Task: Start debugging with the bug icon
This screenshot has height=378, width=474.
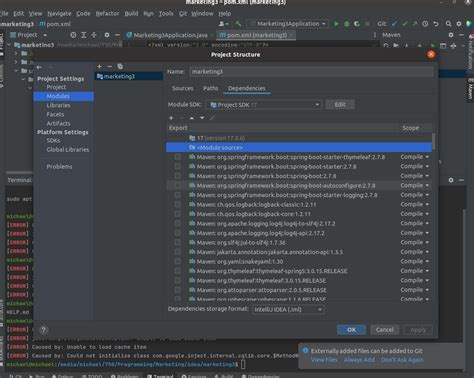Action: pyautogui.click(x=347, y=24)
